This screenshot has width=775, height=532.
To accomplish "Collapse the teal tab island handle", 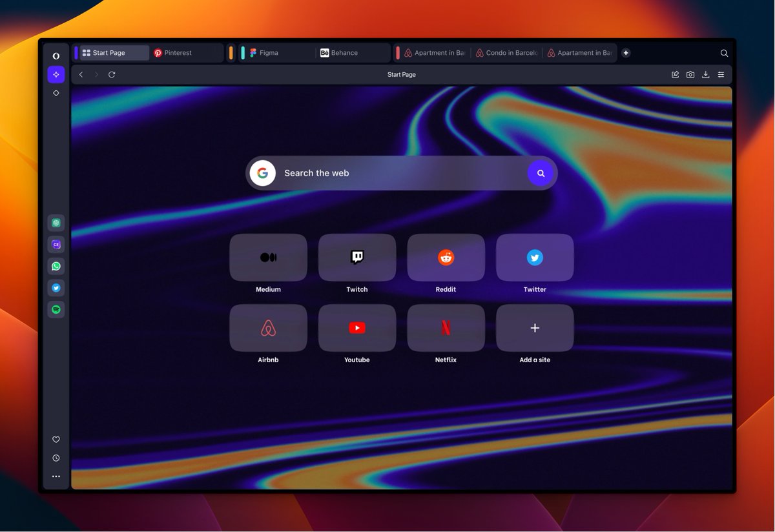I will (243, 53).
